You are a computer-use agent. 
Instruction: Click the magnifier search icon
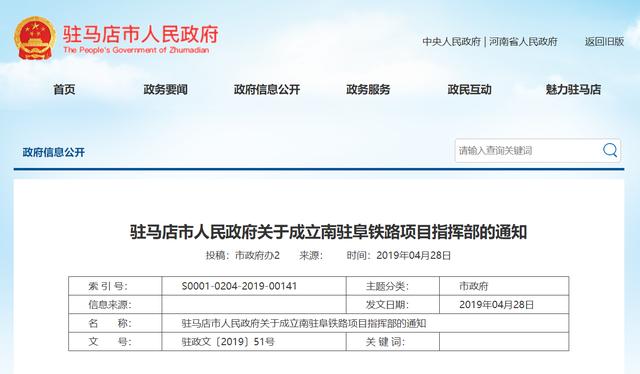pos(610,150)
